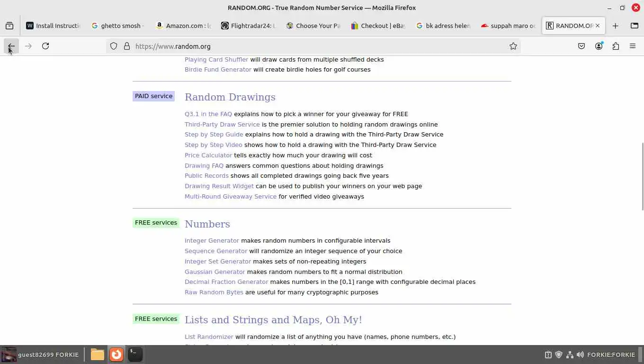Open the Step by Step Guide link

pos(214,134)
